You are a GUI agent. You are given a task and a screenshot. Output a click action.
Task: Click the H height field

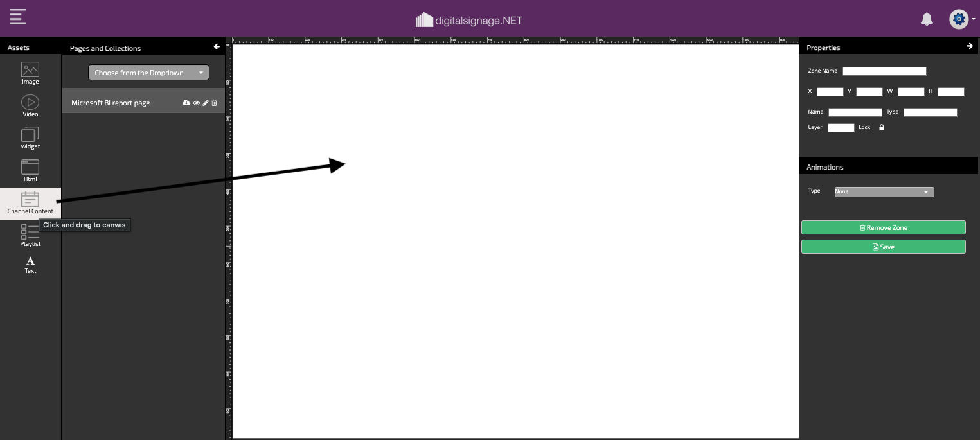(x=951, y=92)
